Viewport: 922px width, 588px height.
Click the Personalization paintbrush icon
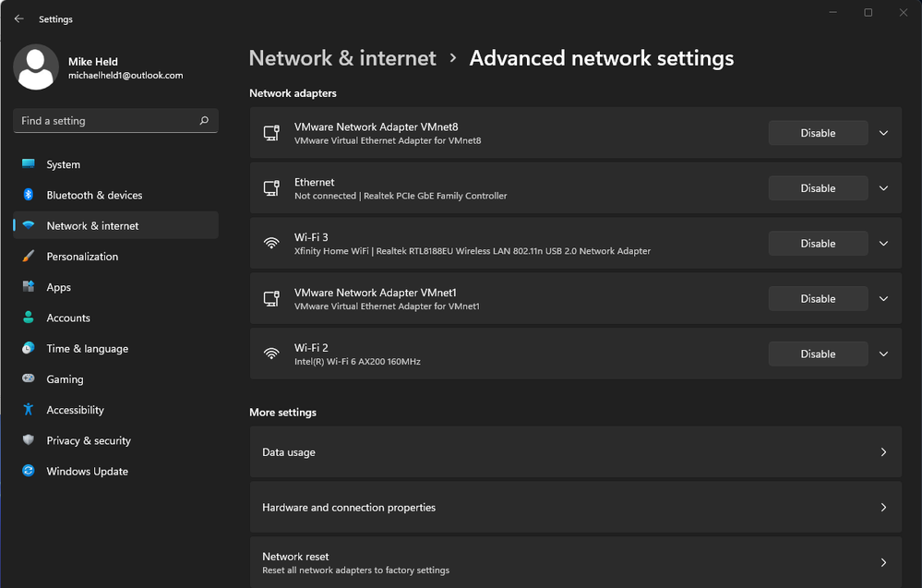[29, 256]
